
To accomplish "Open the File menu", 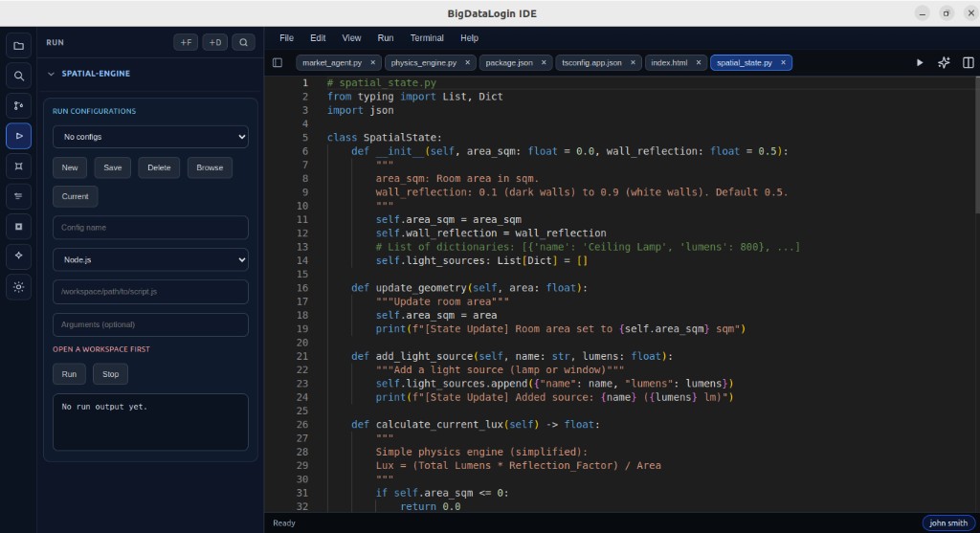I will pyautogui.click(x=286, y=38).
